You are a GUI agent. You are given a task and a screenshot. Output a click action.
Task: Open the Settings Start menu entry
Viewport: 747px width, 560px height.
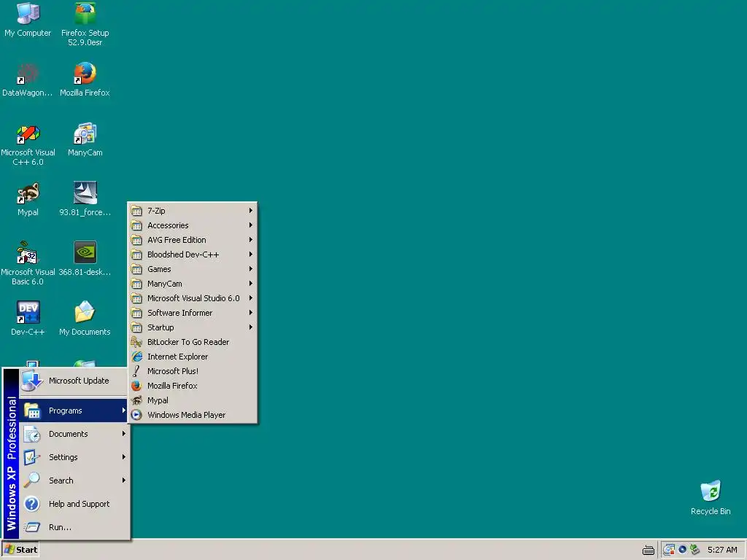74,457
